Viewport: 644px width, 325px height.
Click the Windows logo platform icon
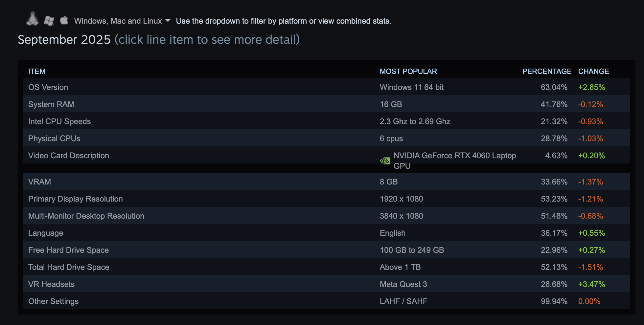[x=49, y=21]
